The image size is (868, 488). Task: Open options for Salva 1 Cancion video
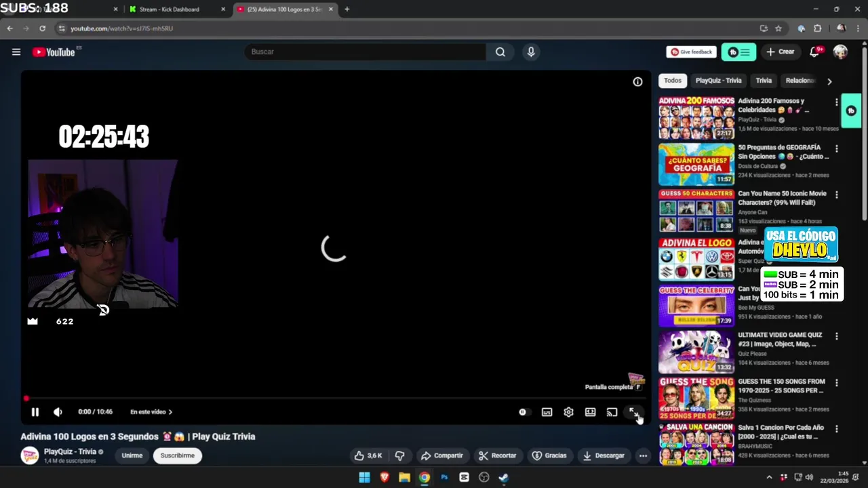[836, 429]
